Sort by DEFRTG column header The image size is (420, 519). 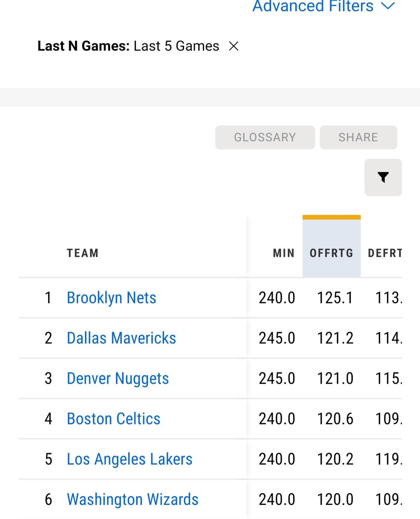coord(385,253)
